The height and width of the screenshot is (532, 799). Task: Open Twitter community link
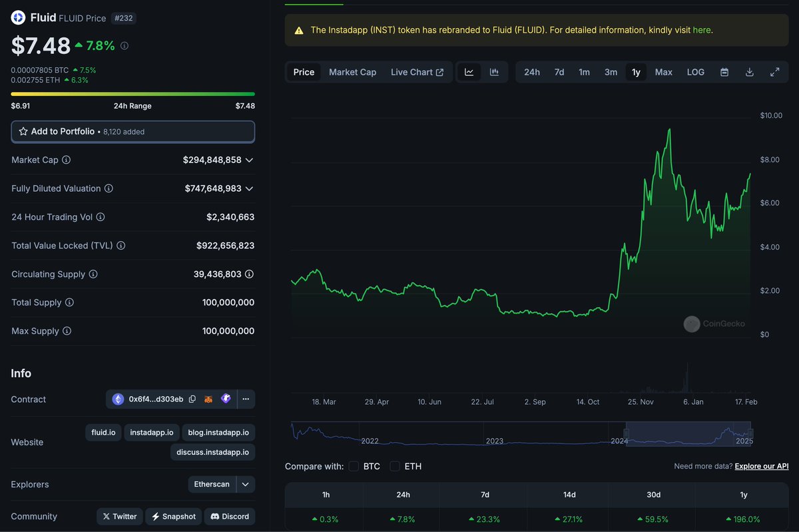(120, 517)
